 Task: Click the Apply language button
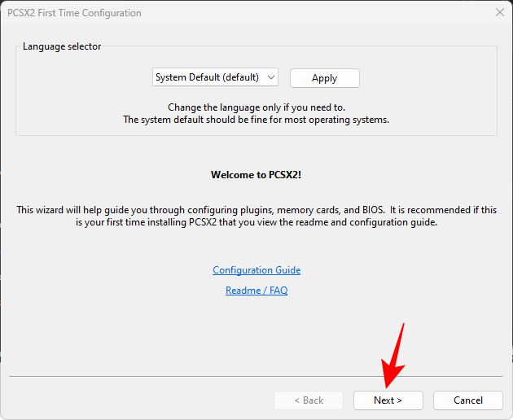pyautogui.click(x=325, y=78)
